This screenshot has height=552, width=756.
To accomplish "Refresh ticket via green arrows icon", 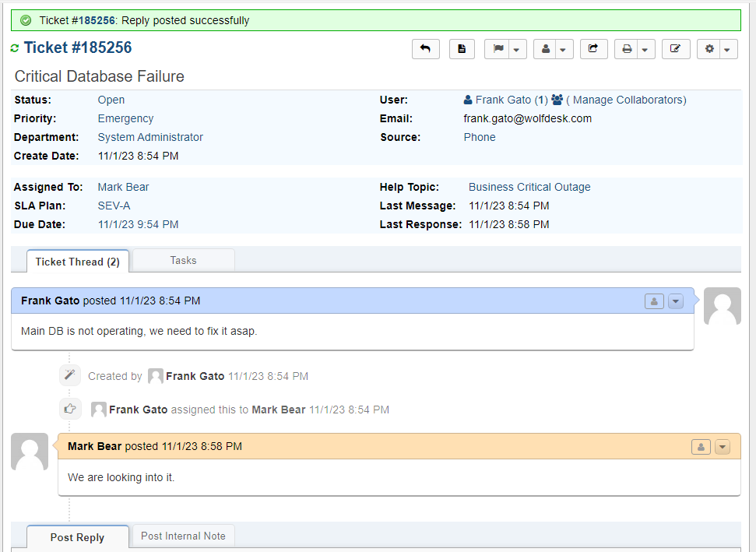I will [x=15, y=47].
